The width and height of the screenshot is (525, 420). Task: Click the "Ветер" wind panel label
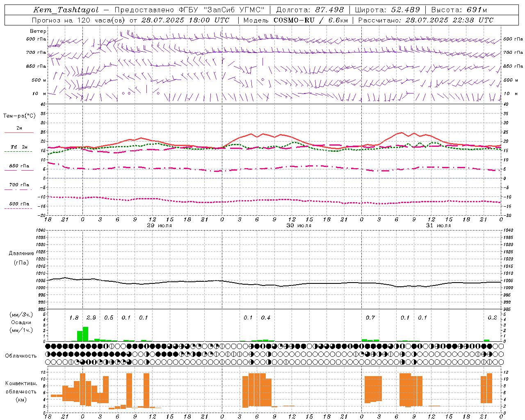point(38,31)
